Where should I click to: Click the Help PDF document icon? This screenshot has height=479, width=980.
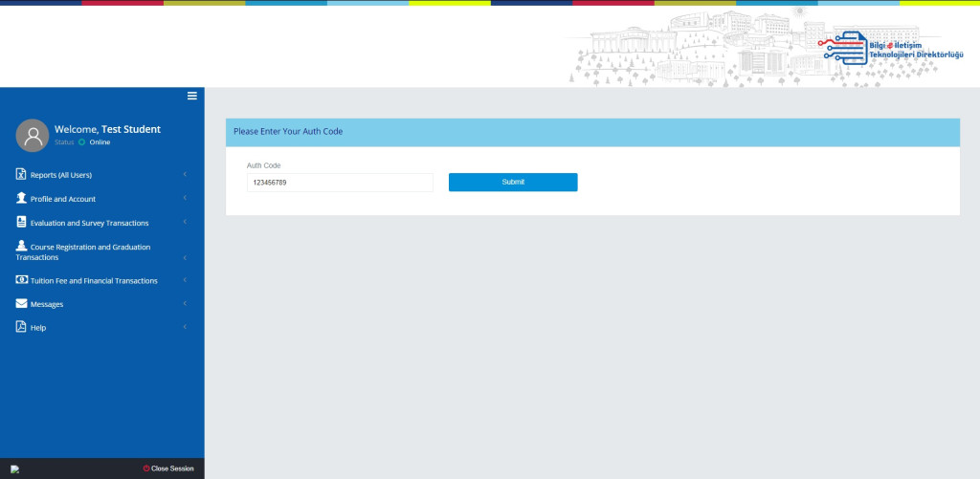point(21,327)
